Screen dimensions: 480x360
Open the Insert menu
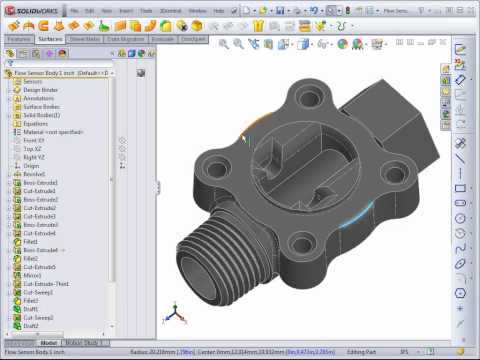point(126,11)
